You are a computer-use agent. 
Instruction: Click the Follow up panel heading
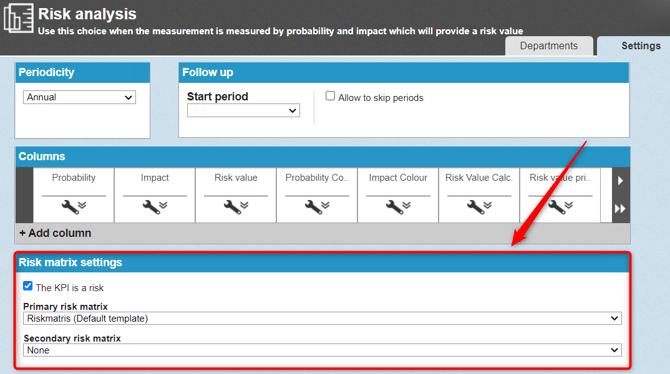208,73
